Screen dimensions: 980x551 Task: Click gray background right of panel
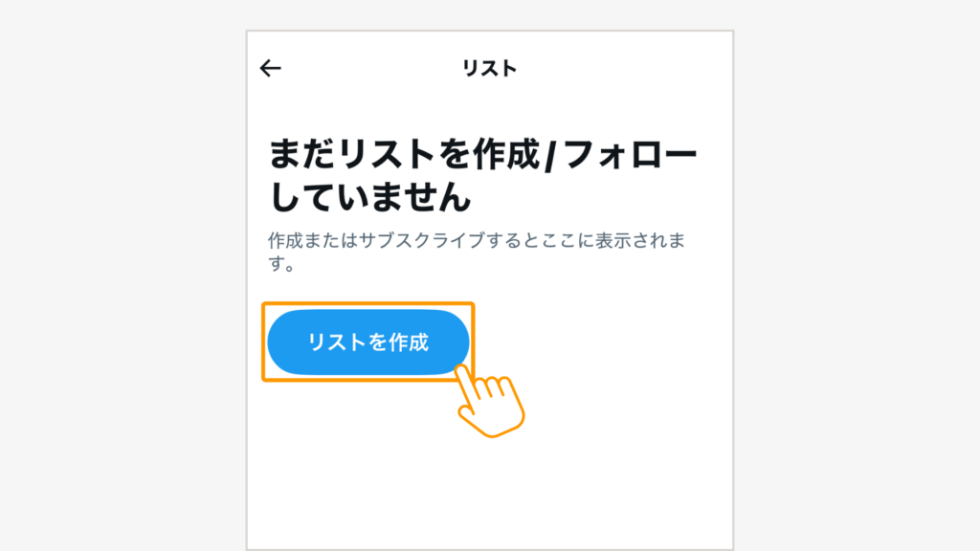tap(857, 275)
